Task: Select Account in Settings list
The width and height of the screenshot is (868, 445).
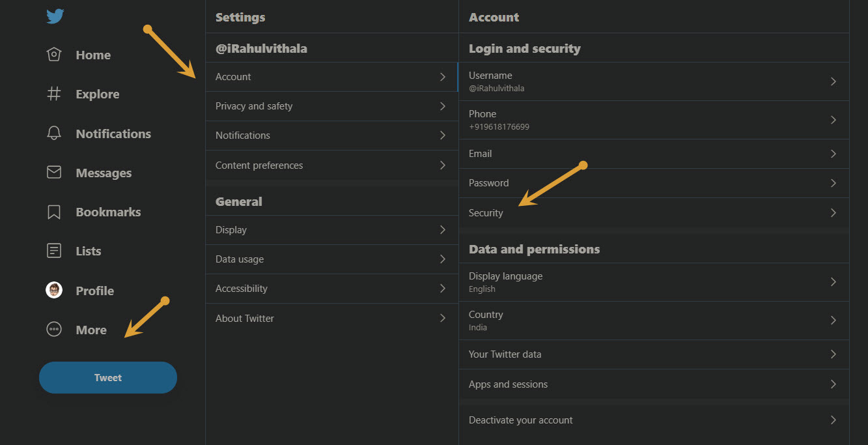Action: (x=331, y=77)
